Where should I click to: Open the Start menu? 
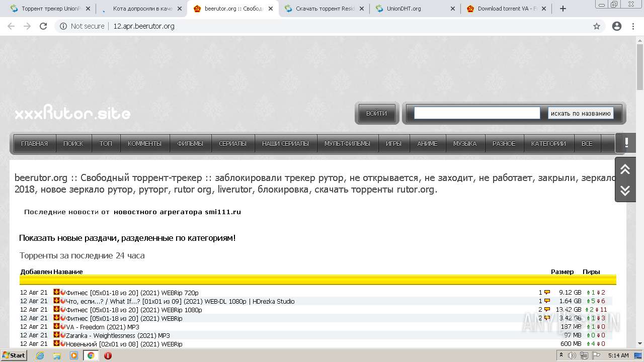click(x=14, y=355)
